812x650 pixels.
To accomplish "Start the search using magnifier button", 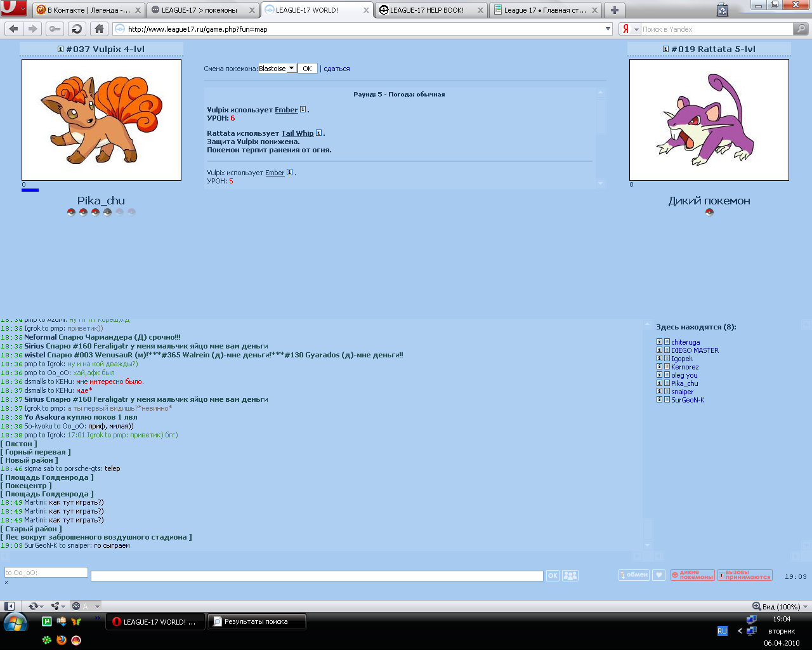I will pyautogui.click(x=801, y=29).
